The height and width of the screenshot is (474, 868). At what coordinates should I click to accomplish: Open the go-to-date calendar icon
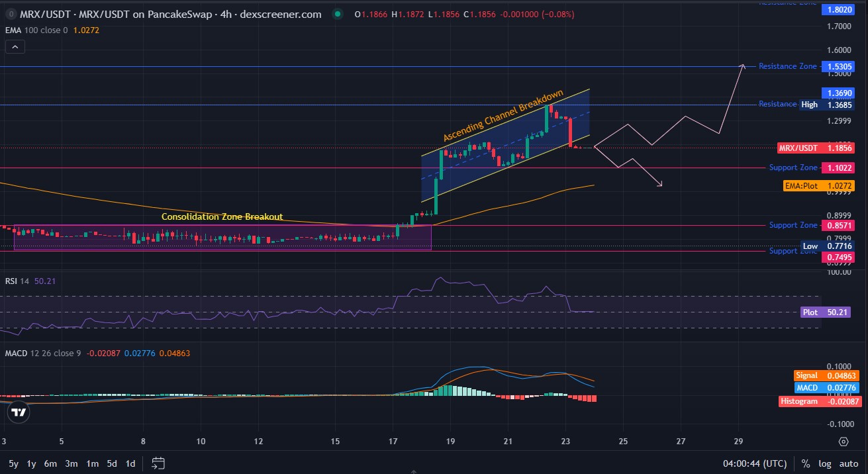click(x=158, y=463)
